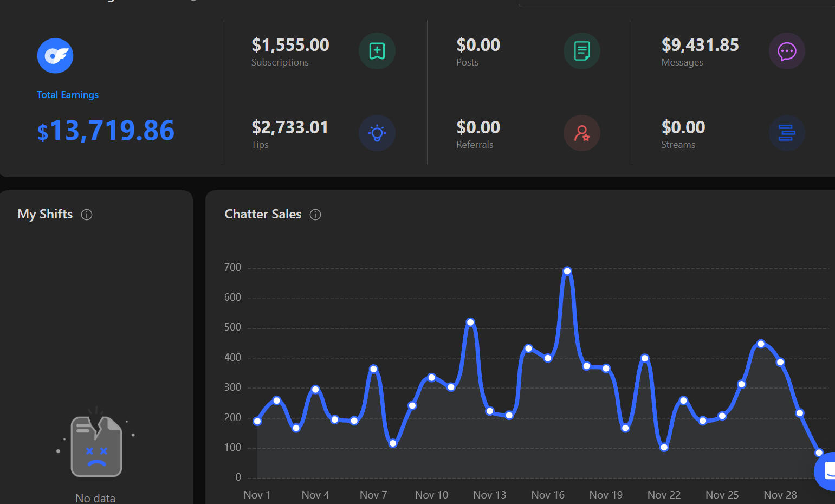Viewport: 835px width, 504px height.
Task: Select the Nov 28 chart data point
Action: click(x=780, y=362)
